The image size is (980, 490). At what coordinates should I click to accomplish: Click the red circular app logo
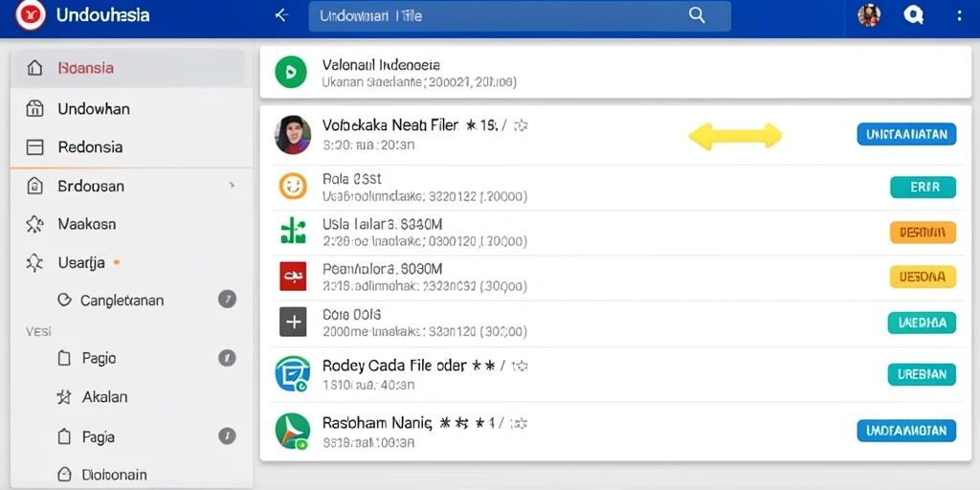pos(30,15)
